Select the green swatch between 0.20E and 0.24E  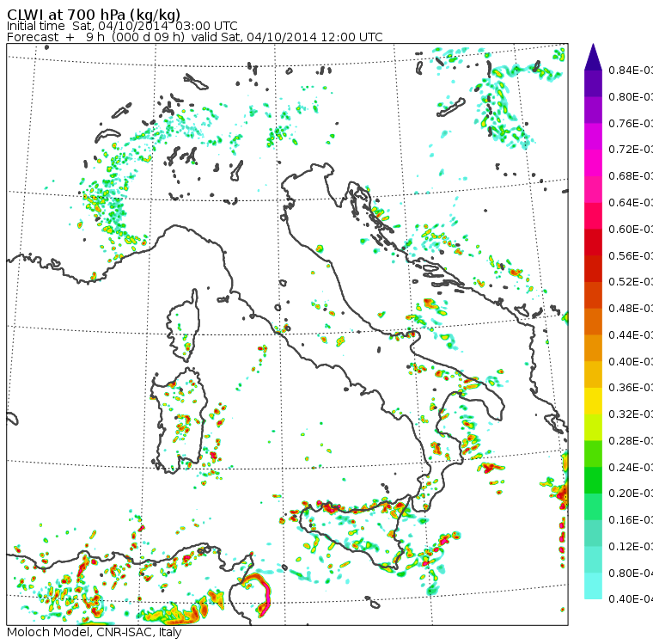pos(593,480)
